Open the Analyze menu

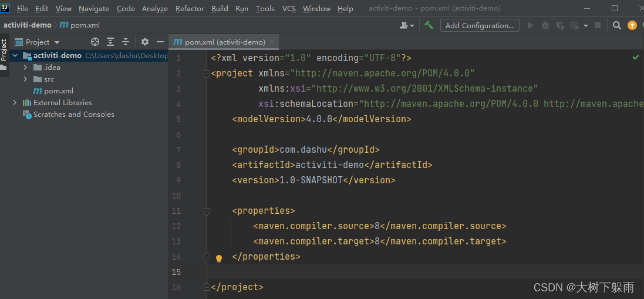[x=155, y=9]
